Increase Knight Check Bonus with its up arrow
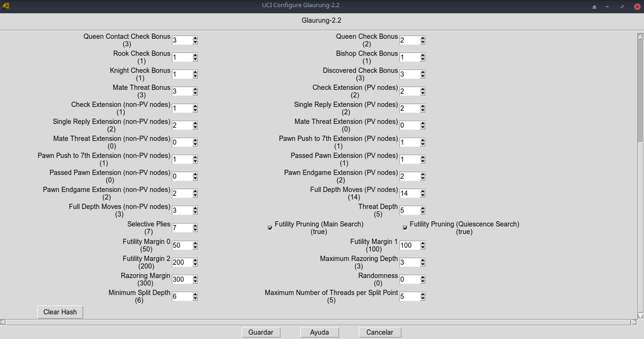The width and height of the screenshot is (644, 339). click(x=195, y=72)
